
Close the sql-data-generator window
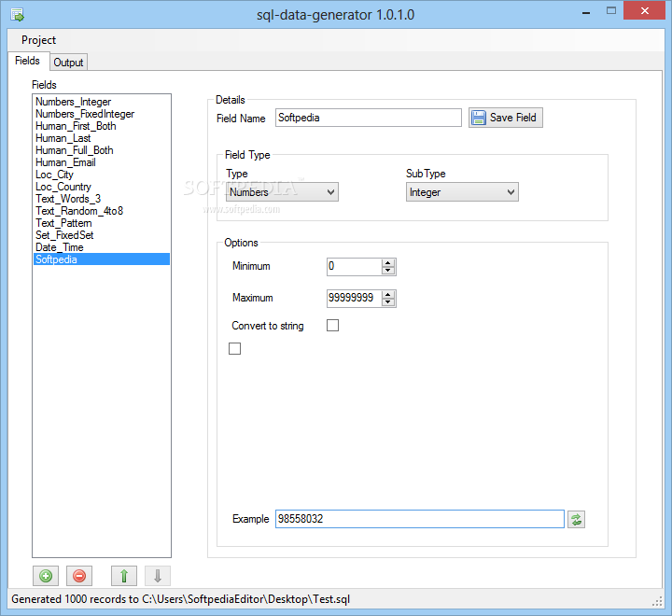click(x=644, y=10)
